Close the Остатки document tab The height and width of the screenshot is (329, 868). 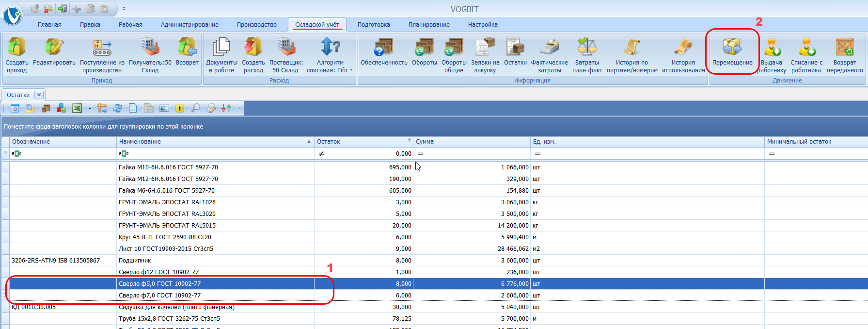click(x=39, y=95)
